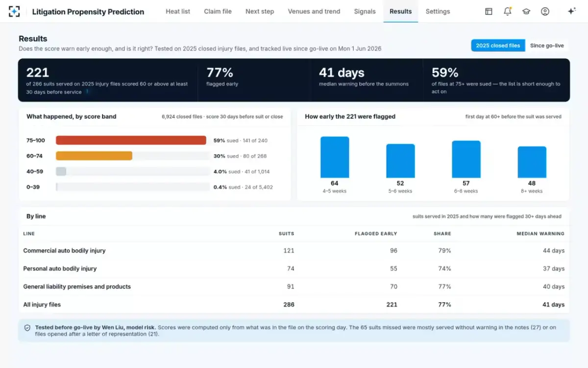Click the 'What happened, by score band' heading
588x368 pixels.
[x=72, y=116]
